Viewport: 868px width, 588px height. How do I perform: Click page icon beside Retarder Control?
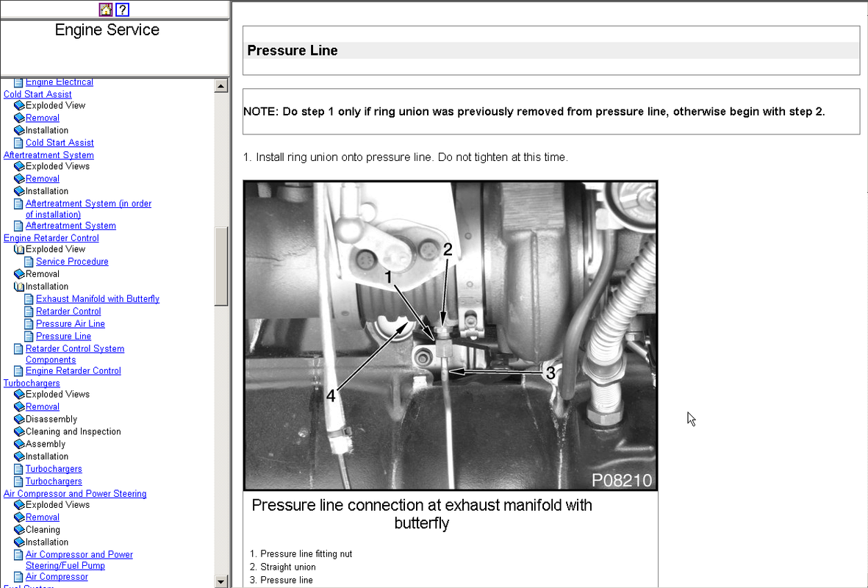point(29,312)
